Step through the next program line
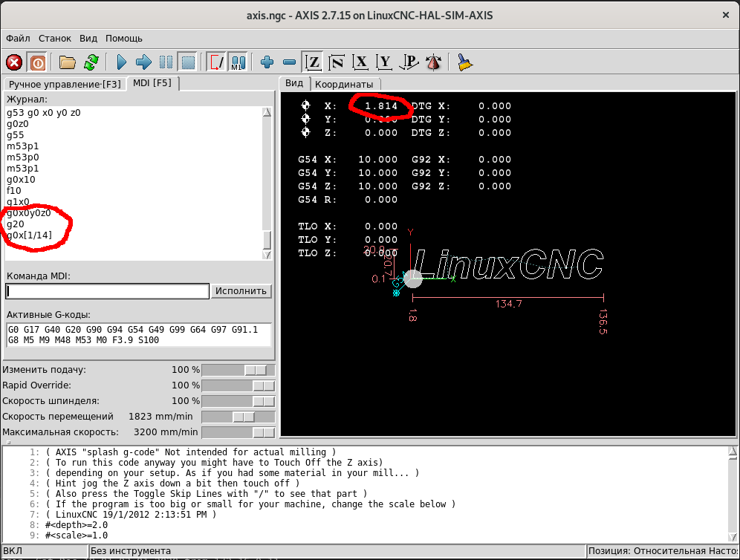 [143, 62]
